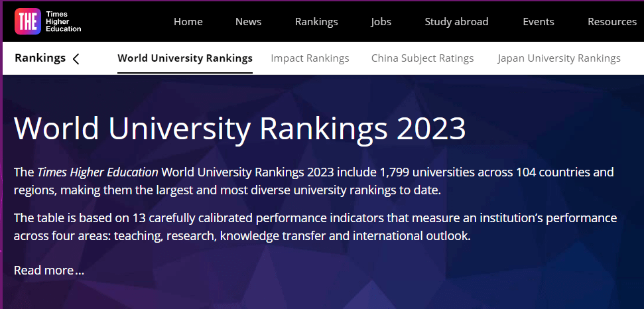Screen dimensions: 644x309
Task: Open the Resources menu item
Action: pos(612,22)
